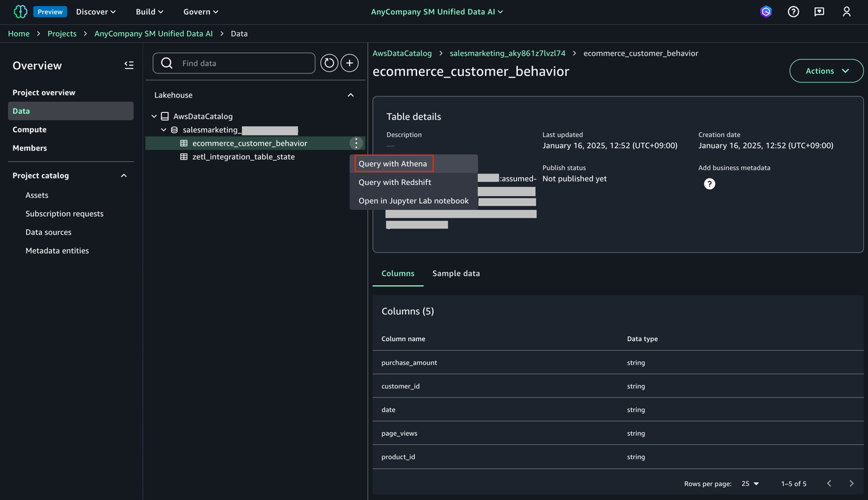Click the add data plus icon
This screenshot has width=868, height=500.
(x=350, y=63)
